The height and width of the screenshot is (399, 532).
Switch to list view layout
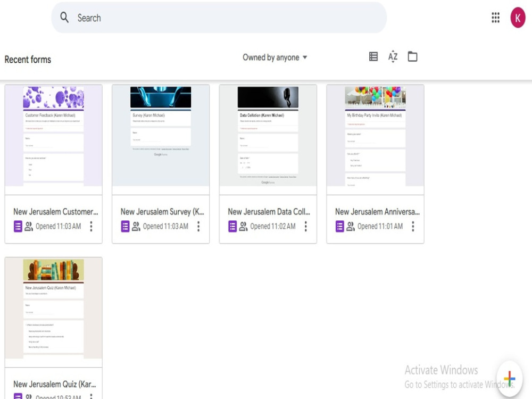[373, 56]
